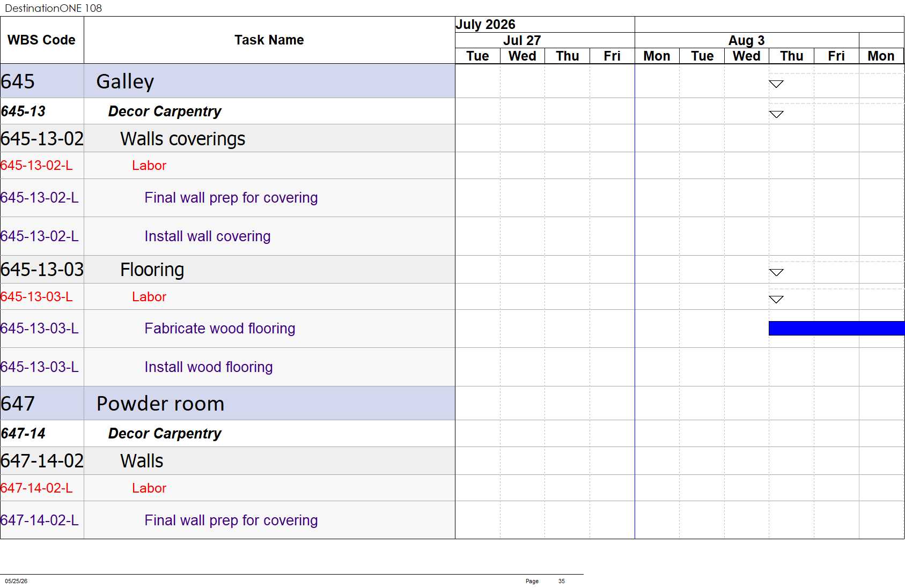The image size is (905, 588).
Task: Select Install wood flooring task
Action: pos(209,367)
